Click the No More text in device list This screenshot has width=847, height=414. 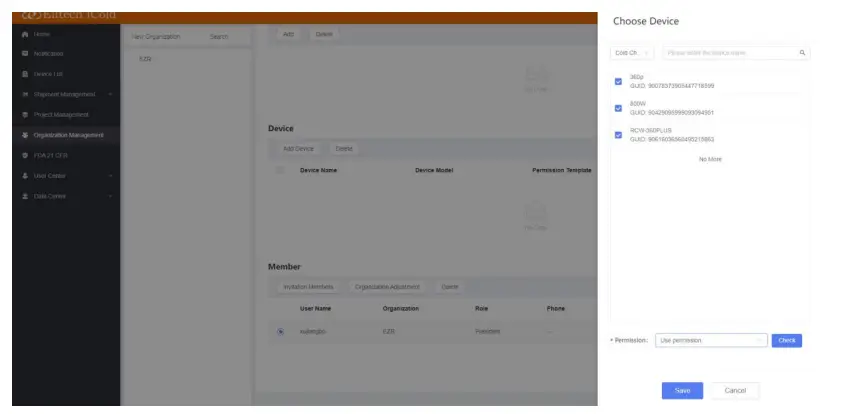click(x=710, y=159)
